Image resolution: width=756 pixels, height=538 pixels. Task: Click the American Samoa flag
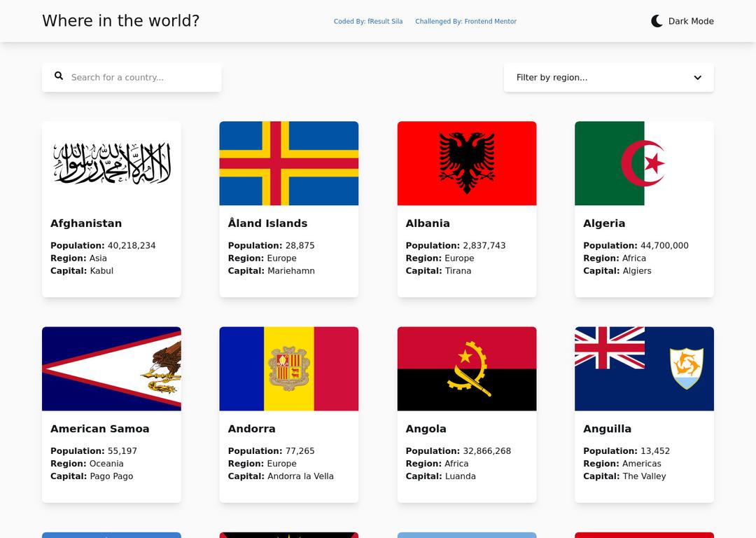[x=111, y=368]
